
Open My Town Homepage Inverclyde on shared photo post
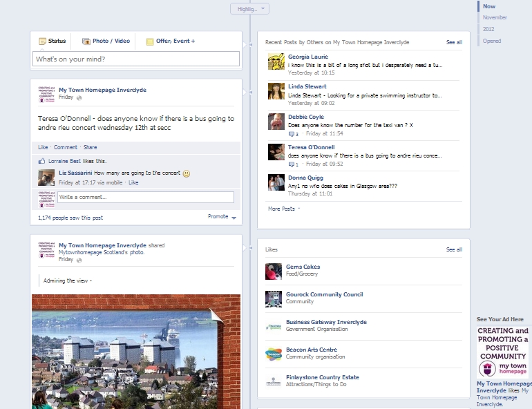[102, 245]
